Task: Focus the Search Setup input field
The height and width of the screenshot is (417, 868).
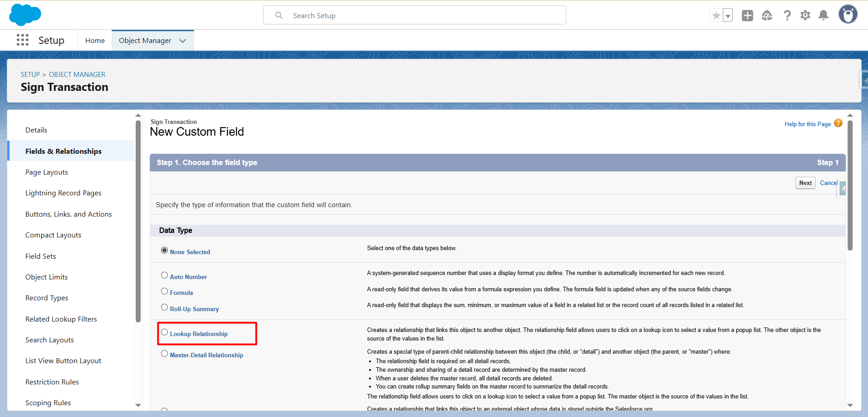Action: (415, 15)
